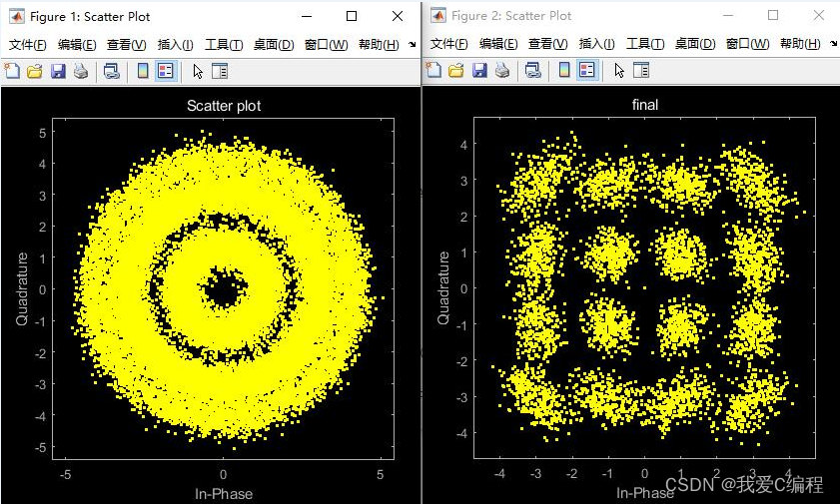
Task: Expand menu overflow arrow in Figure 1 menu bar
Action: point(413,45)
